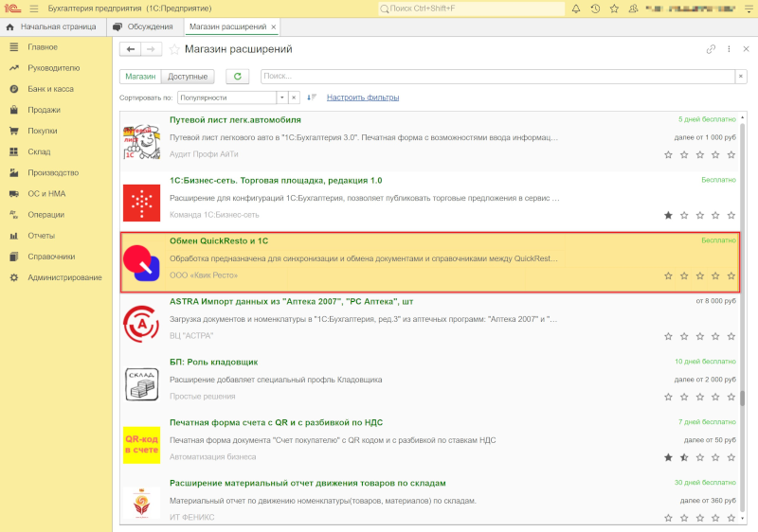This screenshot has width=758, height=532.
Task: Click 'далее от 2 000 руб' price text
Action: coord(705,380)
